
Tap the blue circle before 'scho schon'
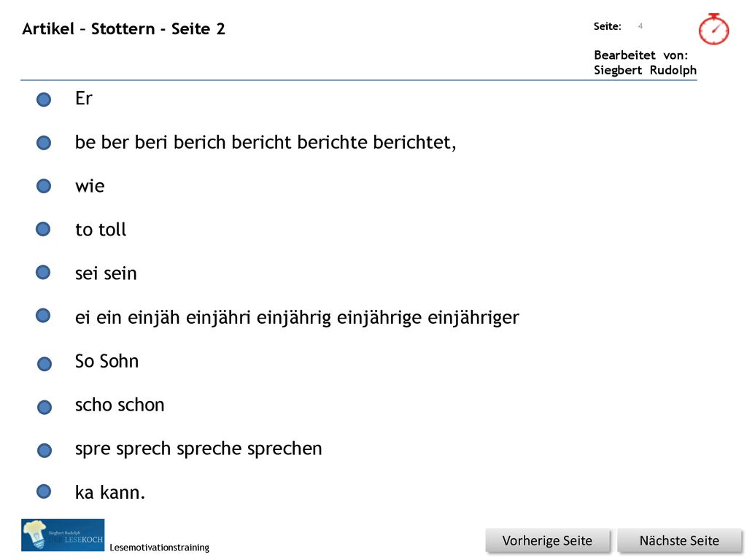point(44,407)
